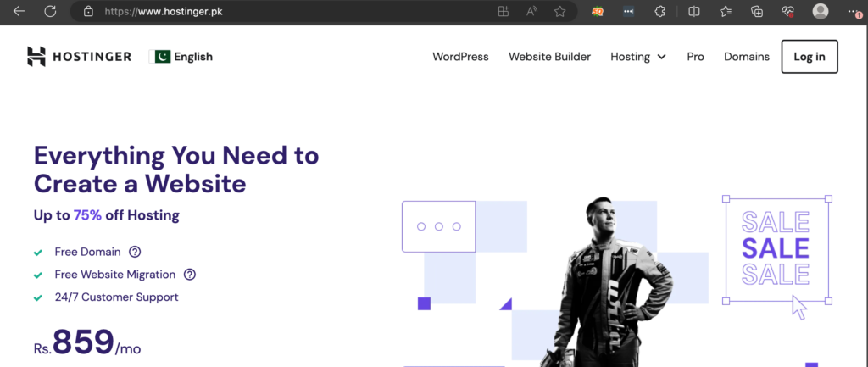This screenshot has height=367, width=868.
Task: Click the Log in button
Action: coord(810,57)
